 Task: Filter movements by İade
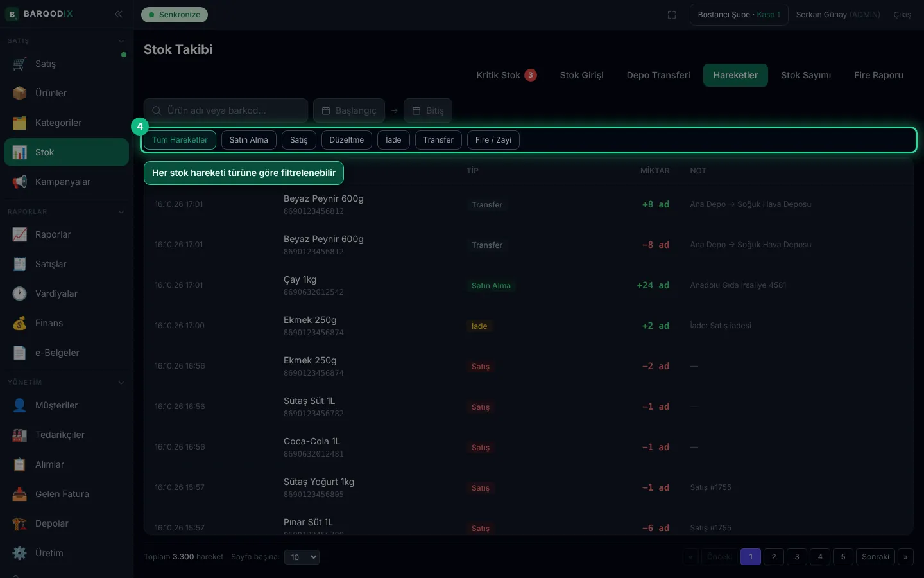(x=393, y=140)
